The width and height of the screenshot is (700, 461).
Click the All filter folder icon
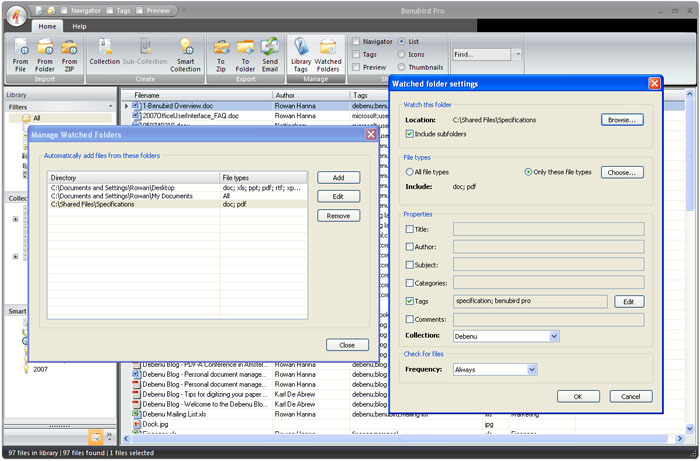26,118
